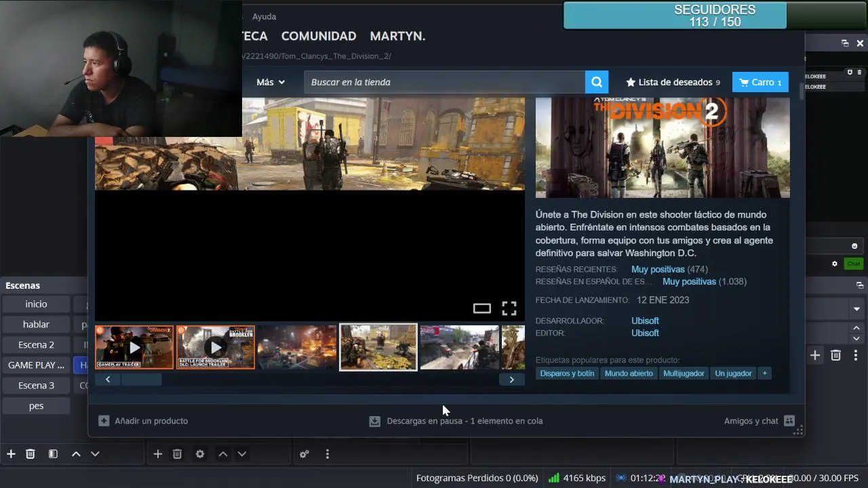Open Muy positivas recent reviews link
The width and height of the screenshot is (868, 488).
658,269
